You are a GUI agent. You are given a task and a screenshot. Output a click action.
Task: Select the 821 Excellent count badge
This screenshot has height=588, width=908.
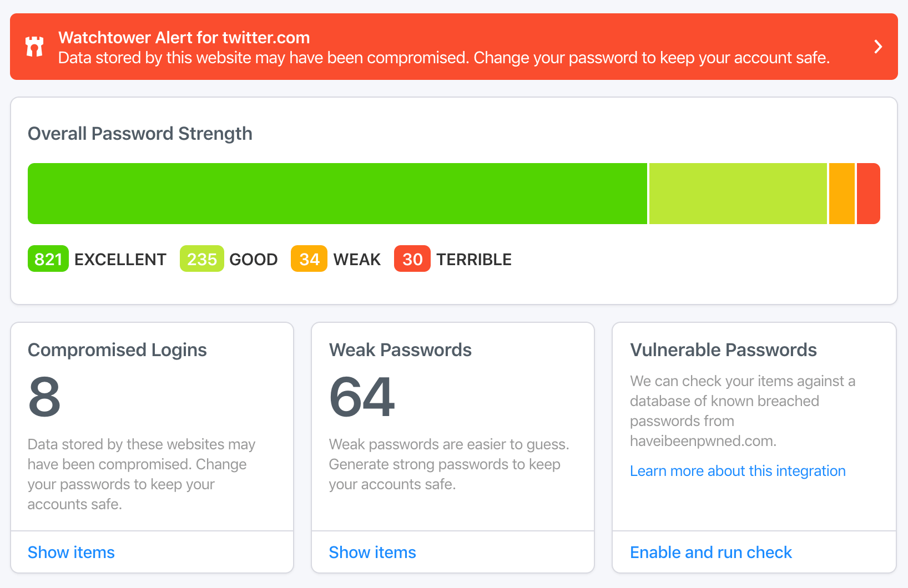[48, 258]
